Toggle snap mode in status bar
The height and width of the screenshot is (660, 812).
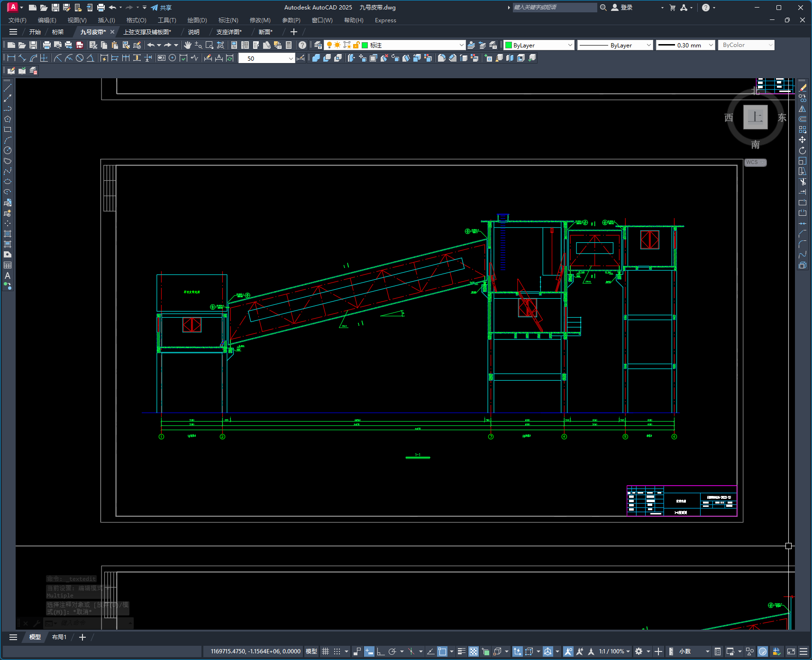click(337, 651)
